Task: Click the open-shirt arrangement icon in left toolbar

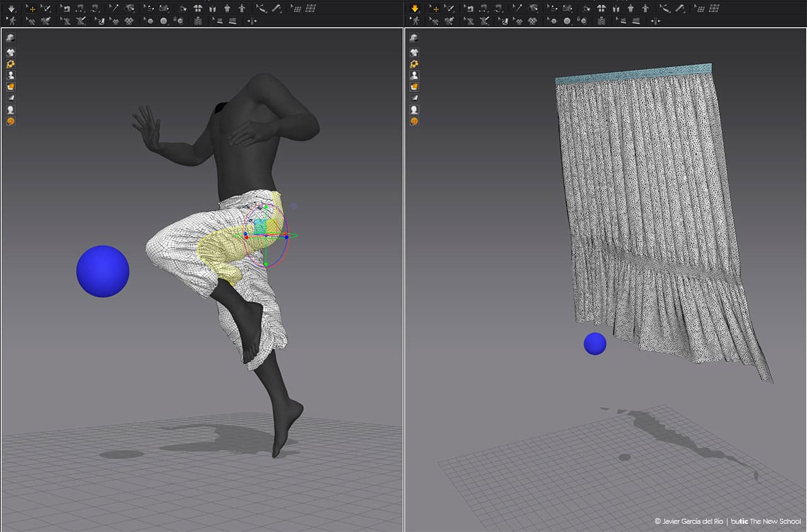Action: [213, 9]
